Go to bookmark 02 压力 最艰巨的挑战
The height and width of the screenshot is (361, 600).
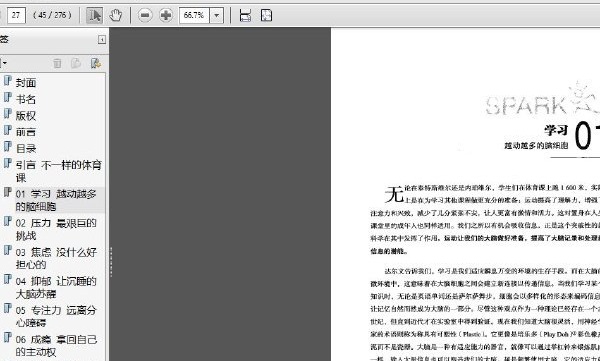56,229
